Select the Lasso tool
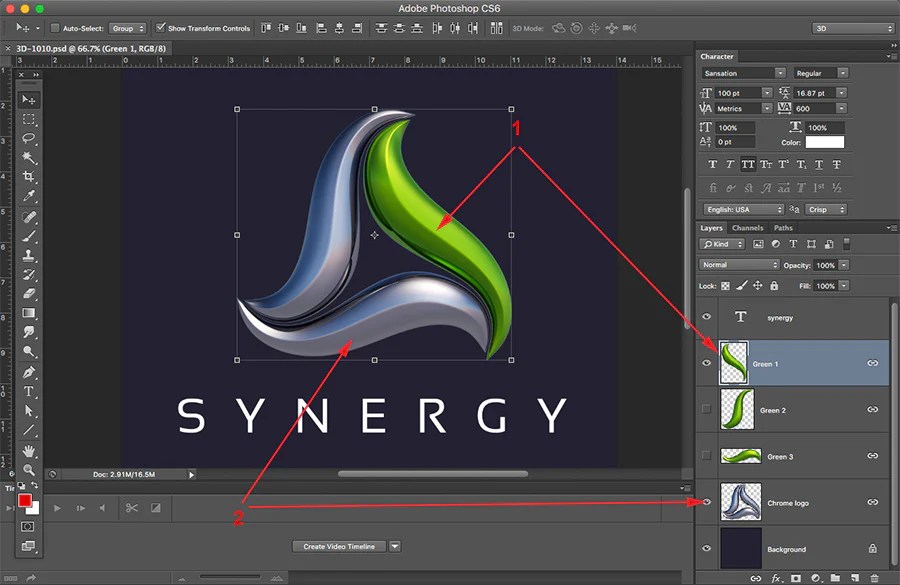Screen dimensions: 900x585 29,138
